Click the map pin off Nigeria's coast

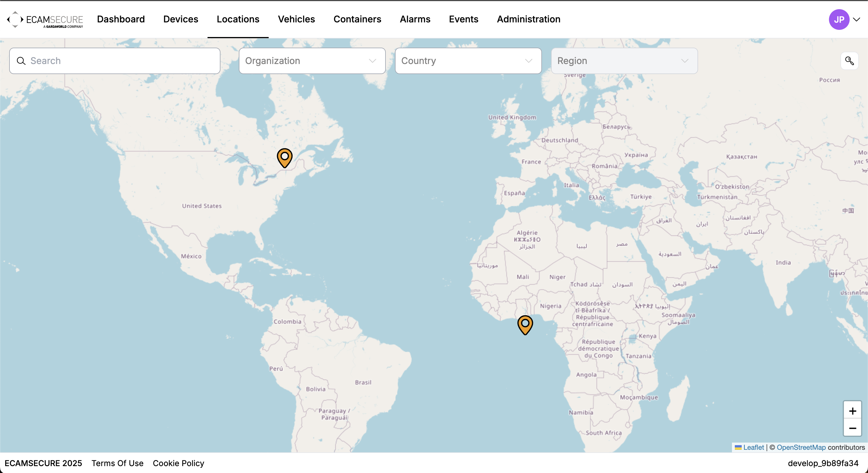[x=525, y=324]
